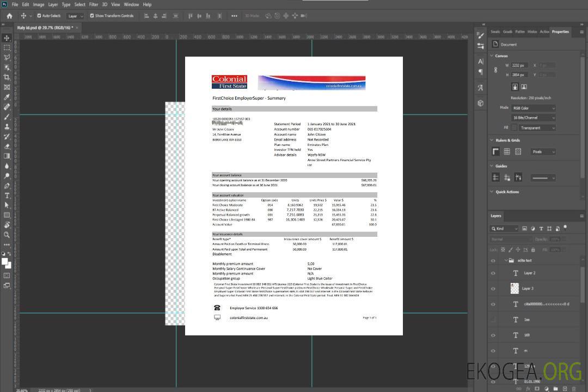
Task: Click the create new group folder icon
Action: pyautogui.click(x=555, y=389)
